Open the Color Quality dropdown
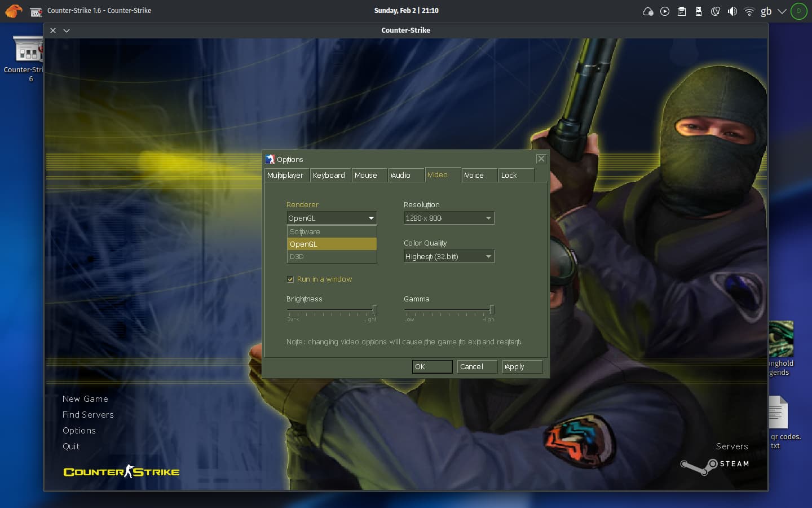This screenshot has height=508, width=812. tap(449, 256)
